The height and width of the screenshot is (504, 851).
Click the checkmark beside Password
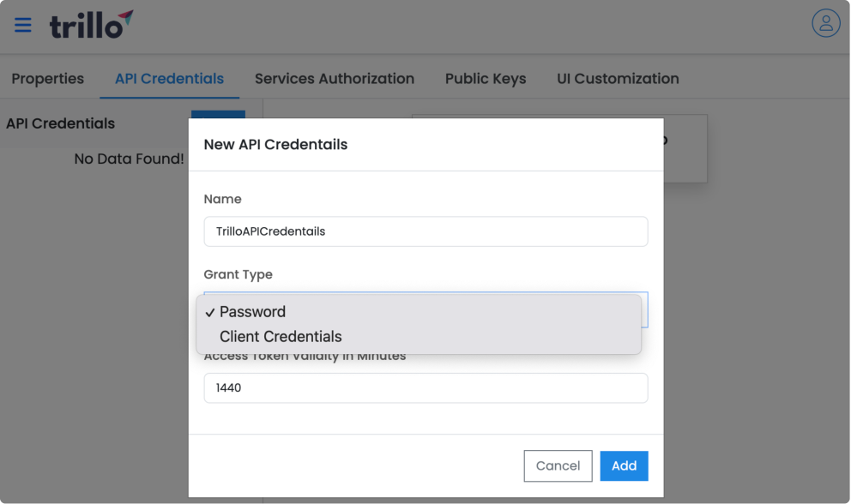(x=209, y=313)
